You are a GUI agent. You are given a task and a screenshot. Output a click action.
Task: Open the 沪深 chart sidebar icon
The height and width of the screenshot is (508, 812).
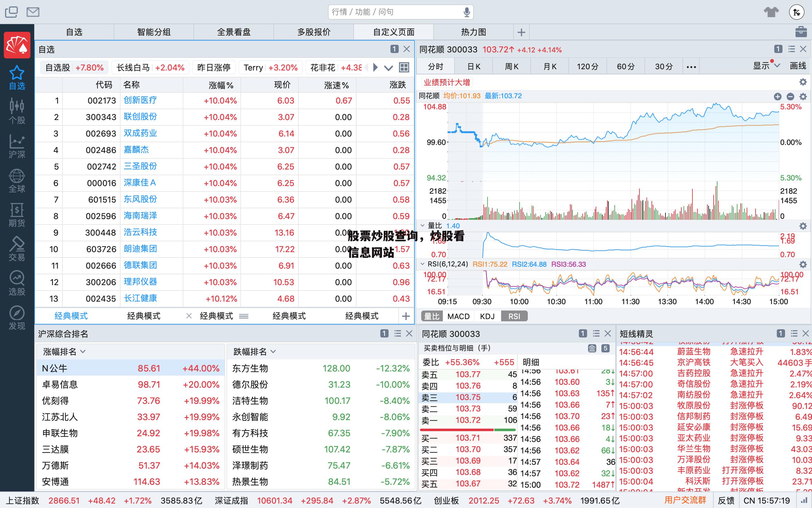tap(17, 146)
